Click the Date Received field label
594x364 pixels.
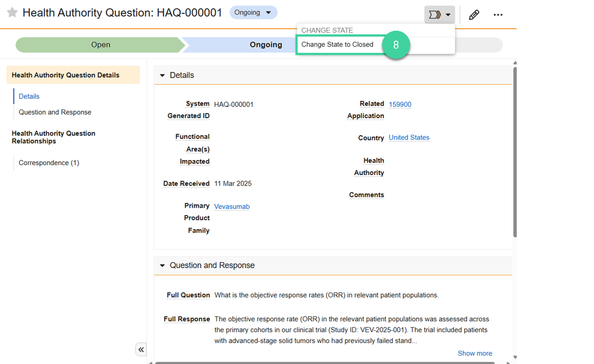point(187,184)
